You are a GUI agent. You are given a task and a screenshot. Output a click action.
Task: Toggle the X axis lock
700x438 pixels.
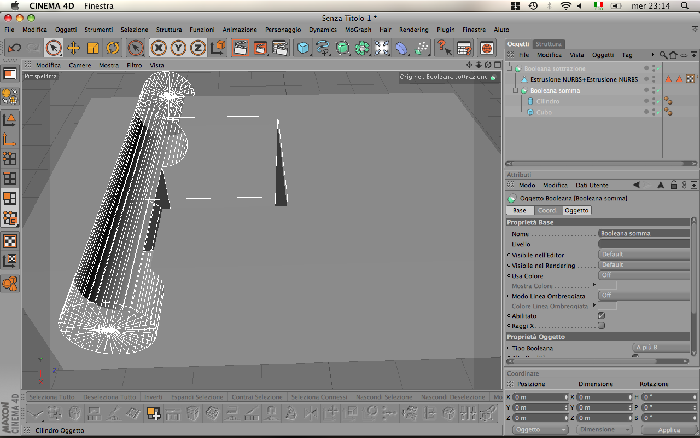click(158, 48)
